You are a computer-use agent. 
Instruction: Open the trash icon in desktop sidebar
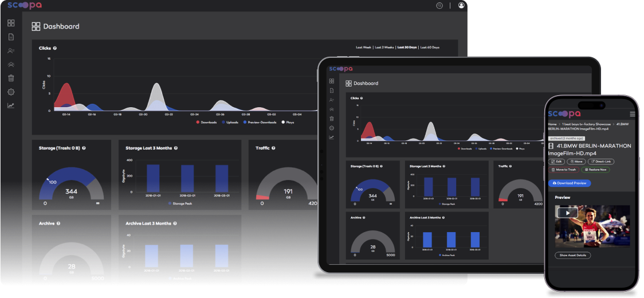pos(11,78)
